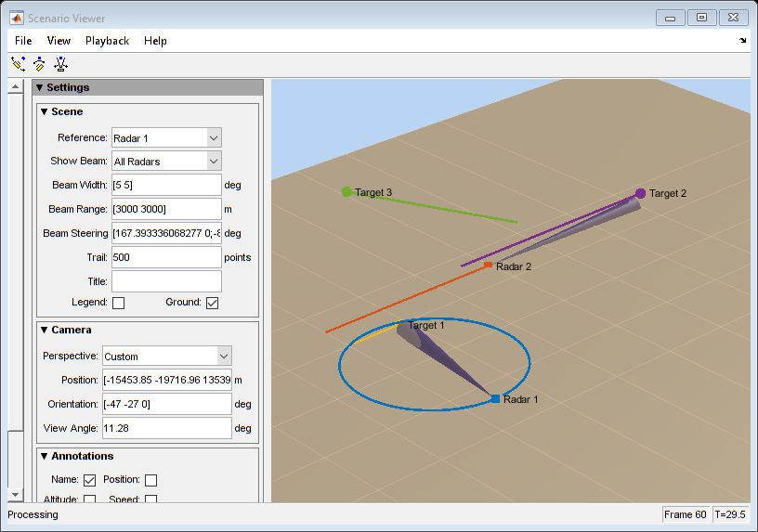Open the View menu

click(x=59, y=41)
